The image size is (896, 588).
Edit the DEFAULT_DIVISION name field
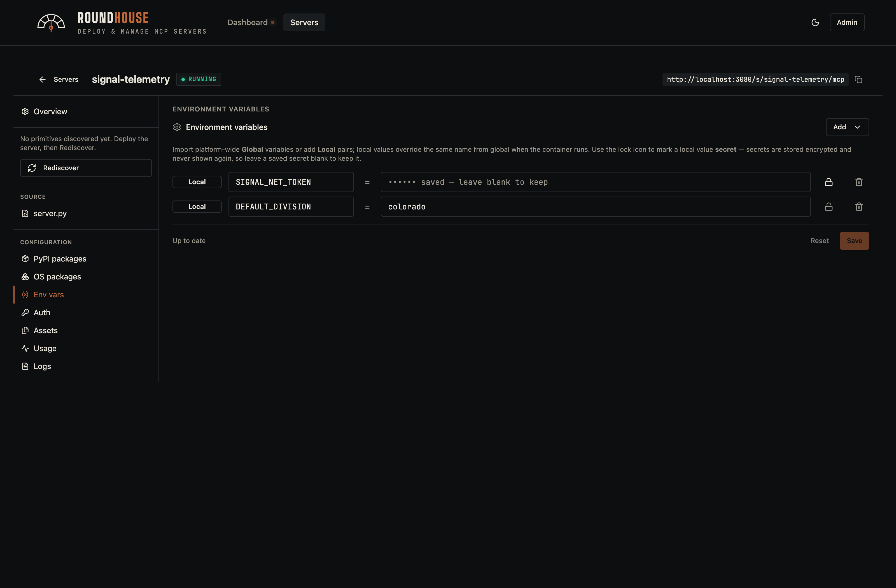pyautogui.click(x=291, y=207)
